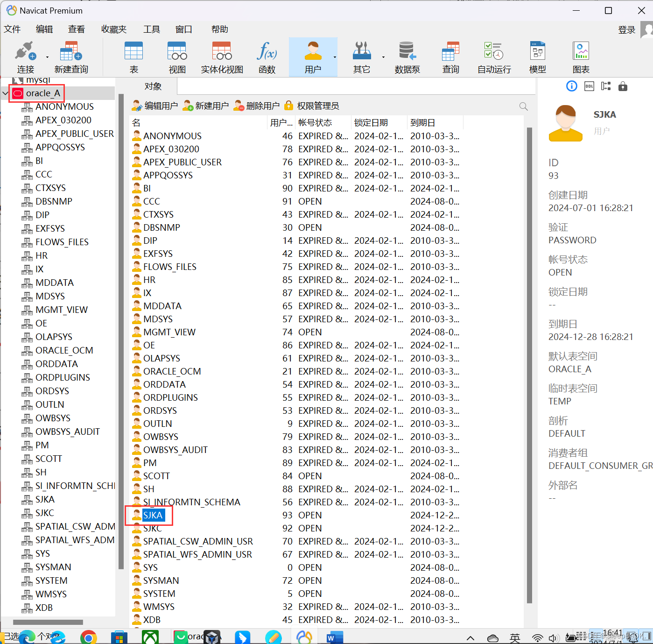653x644 pixels.
Task: Select the 视图 (views) toolbar icon
Action: [x=176, y=56]
